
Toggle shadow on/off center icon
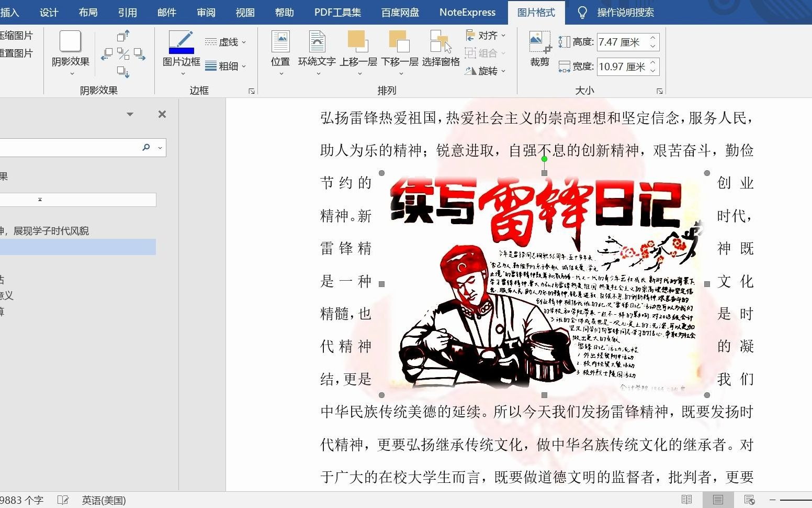pos(123,54)
